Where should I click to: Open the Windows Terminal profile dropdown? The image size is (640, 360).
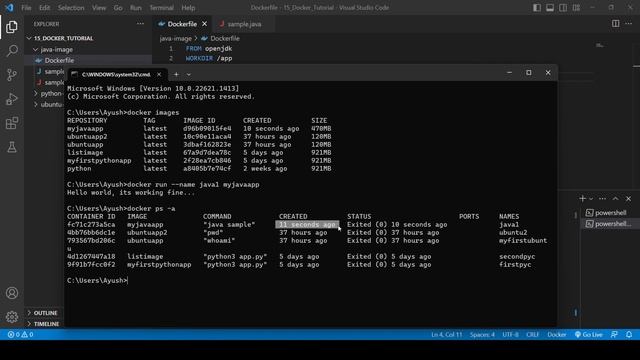[x=189, y=74]
